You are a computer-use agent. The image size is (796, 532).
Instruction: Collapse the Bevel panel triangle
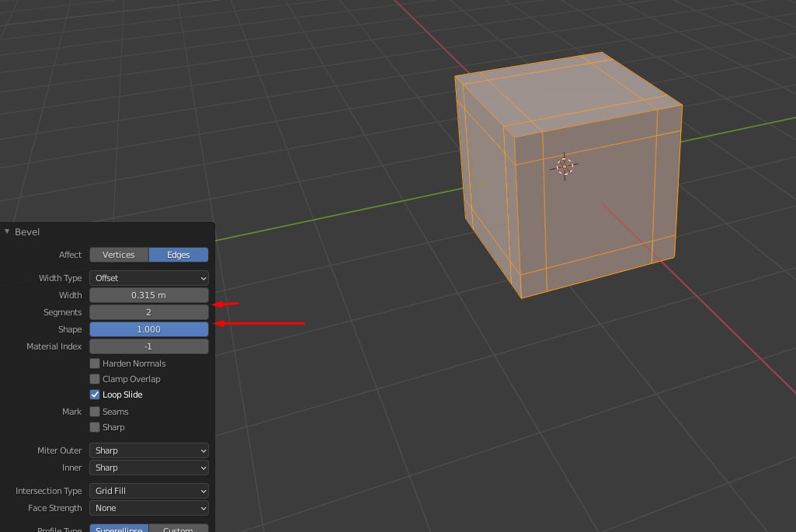point(7,231)
